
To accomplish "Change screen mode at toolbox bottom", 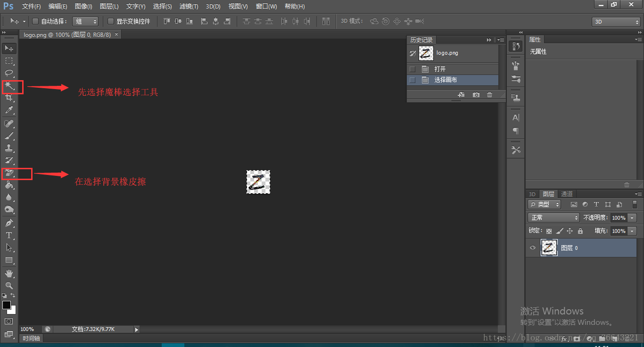I will (x=9, y=334).
